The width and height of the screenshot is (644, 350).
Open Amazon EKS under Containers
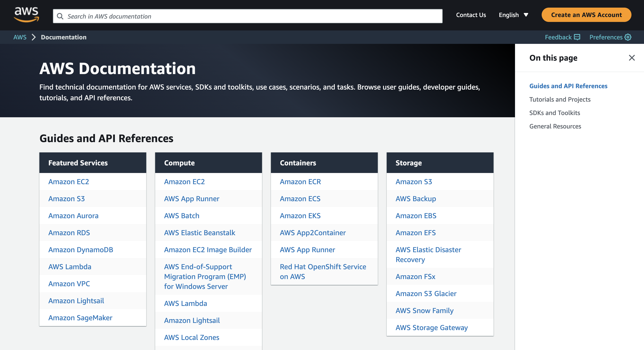click(300, 216)
